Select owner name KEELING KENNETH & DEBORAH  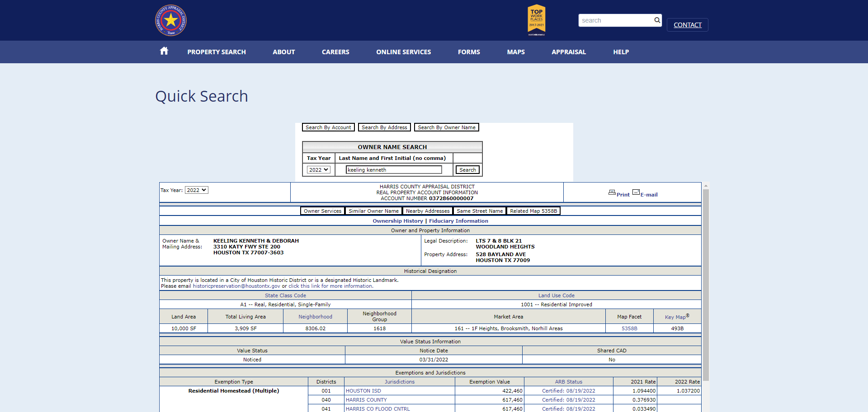(x=256, y=241)
